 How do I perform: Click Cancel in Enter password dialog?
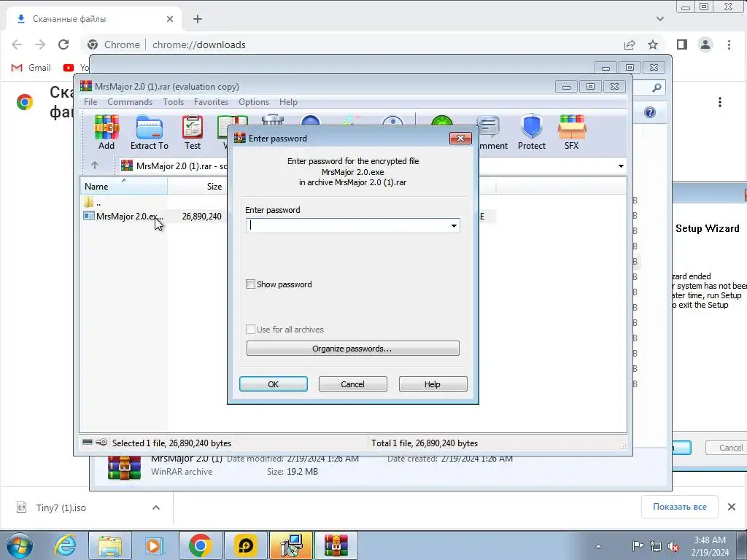click(x=352, y=384)
